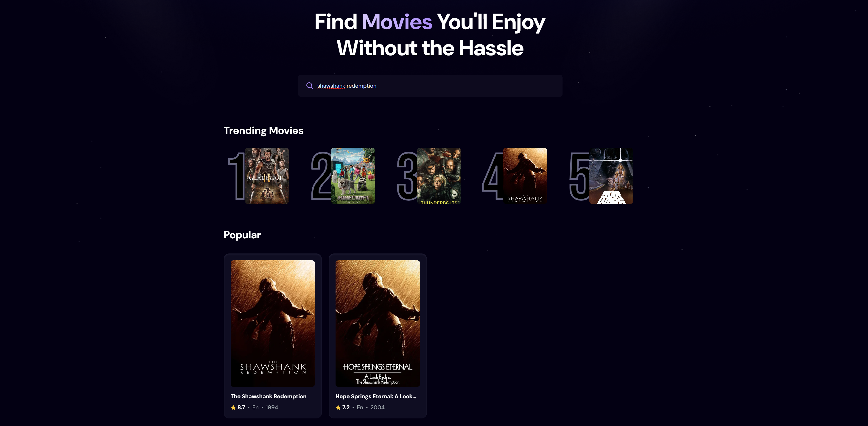Open the Shawshank trending poster ranked fourth
868x426 pixels.
pos(525,176)
